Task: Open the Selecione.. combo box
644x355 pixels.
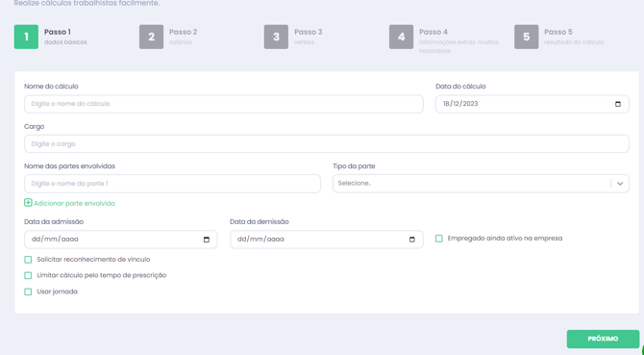Action: tap(481, 184)
